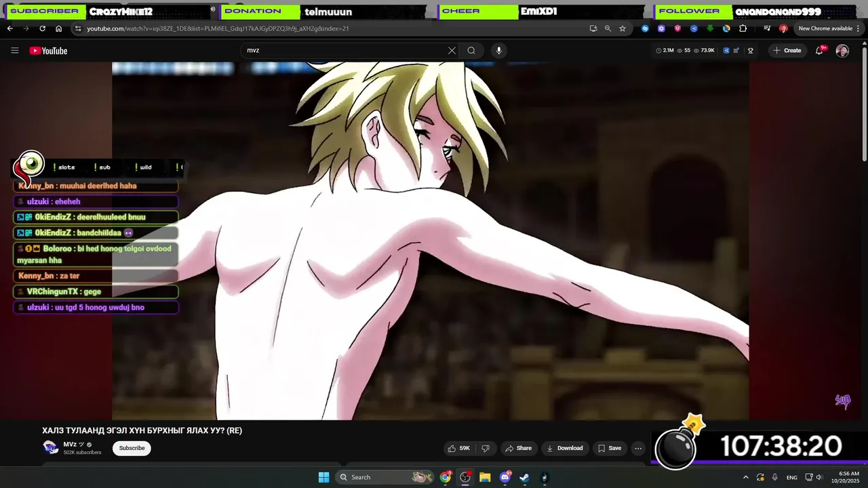Viewport: 868px width, 488px height.
Task: Click the Windows taskbar Search box
Action: (x=384, y=477)
